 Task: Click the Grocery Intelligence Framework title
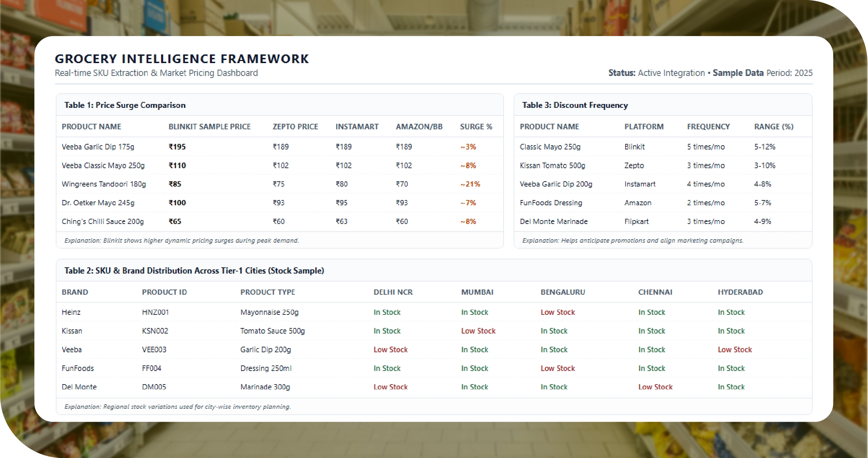pos(181,59)
